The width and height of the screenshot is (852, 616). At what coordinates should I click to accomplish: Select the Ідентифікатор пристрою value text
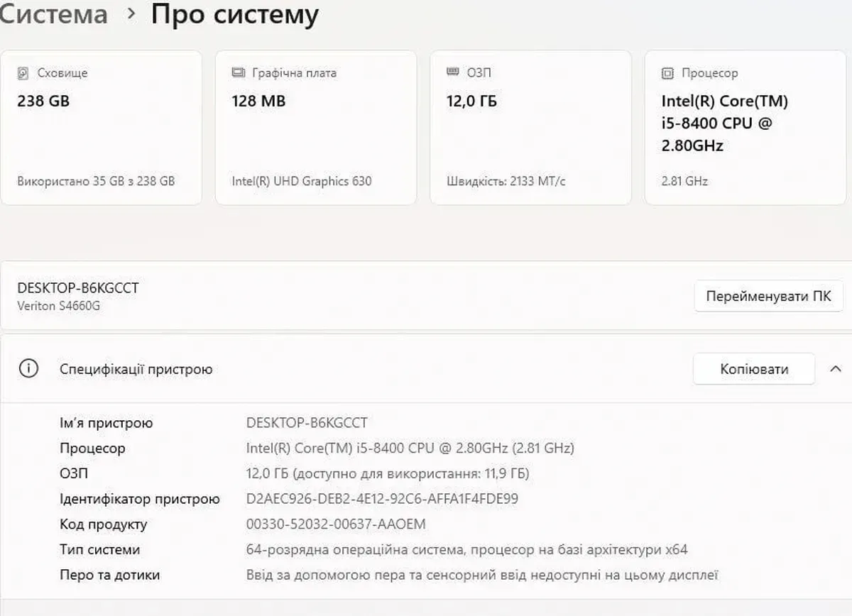point(382,499)
